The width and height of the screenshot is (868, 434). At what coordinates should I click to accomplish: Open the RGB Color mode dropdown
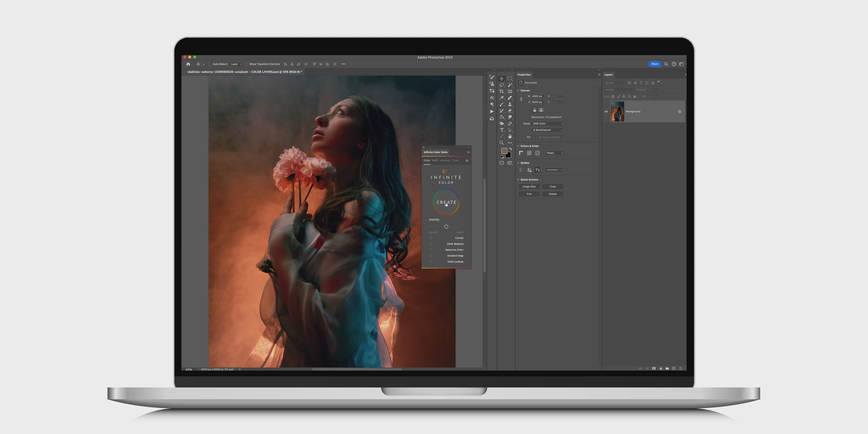[547, 123]
